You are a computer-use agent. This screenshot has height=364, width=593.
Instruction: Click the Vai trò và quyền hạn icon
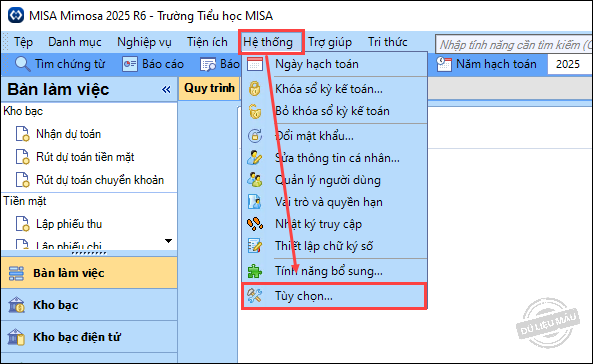coord(255,202)
